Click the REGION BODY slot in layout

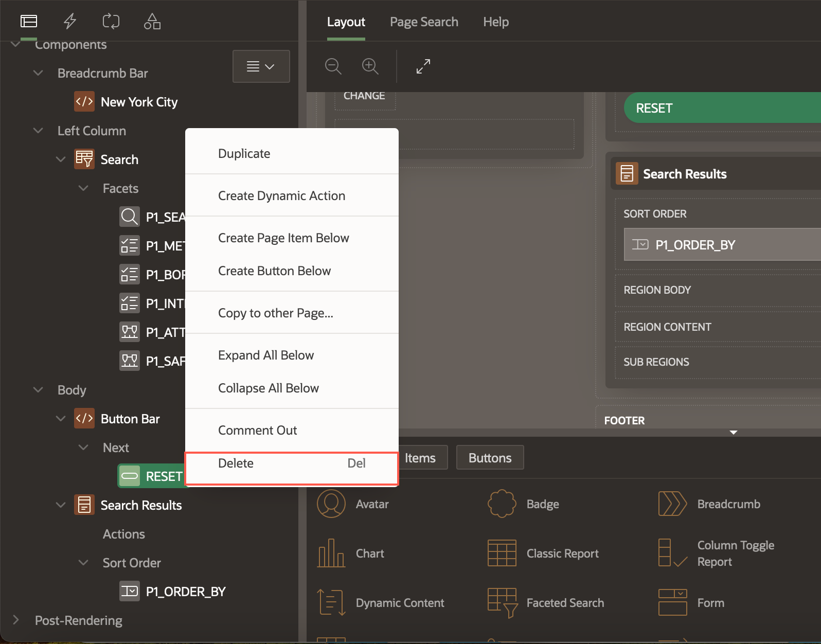(718, 290)
